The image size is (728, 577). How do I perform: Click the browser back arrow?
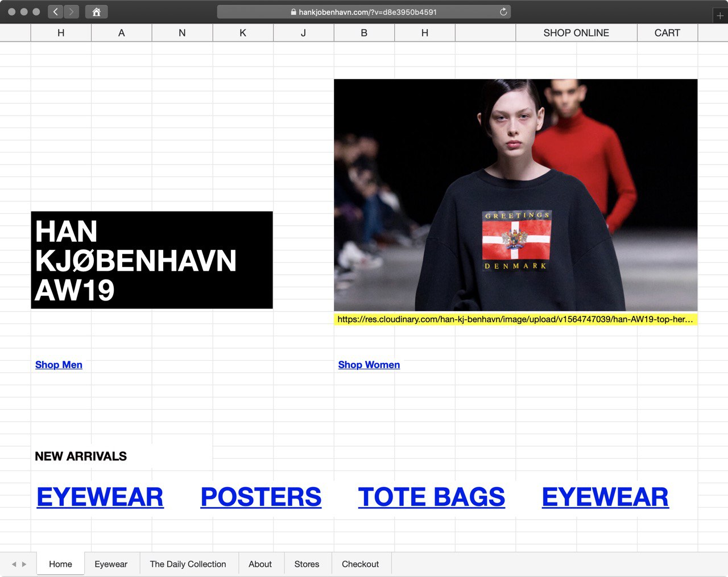[x=55, y=11]
